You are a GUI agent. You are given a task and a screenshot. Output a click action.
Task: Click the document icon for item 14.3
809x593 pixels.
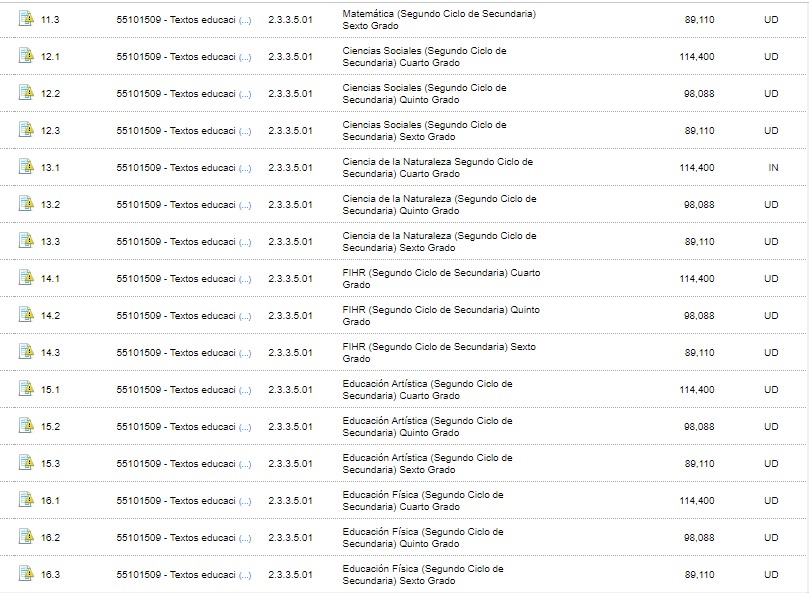pos(26,352)
